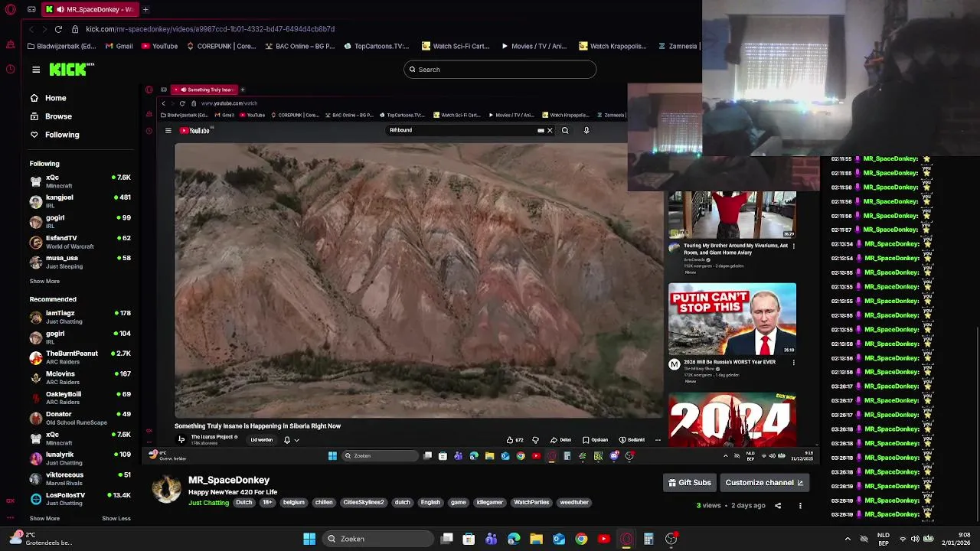Click the site security lock icon

click(75, 29)
